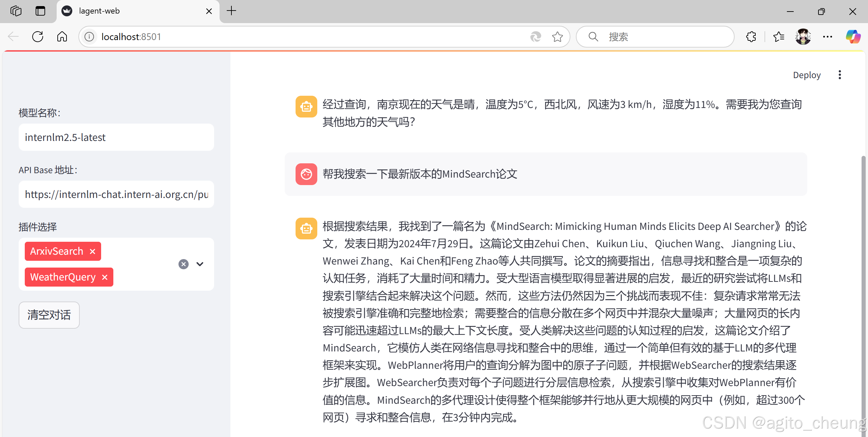Screen dimensions: 868x437
Task: Open the Copilot sidebar
Action: click(x=853, y=37)
